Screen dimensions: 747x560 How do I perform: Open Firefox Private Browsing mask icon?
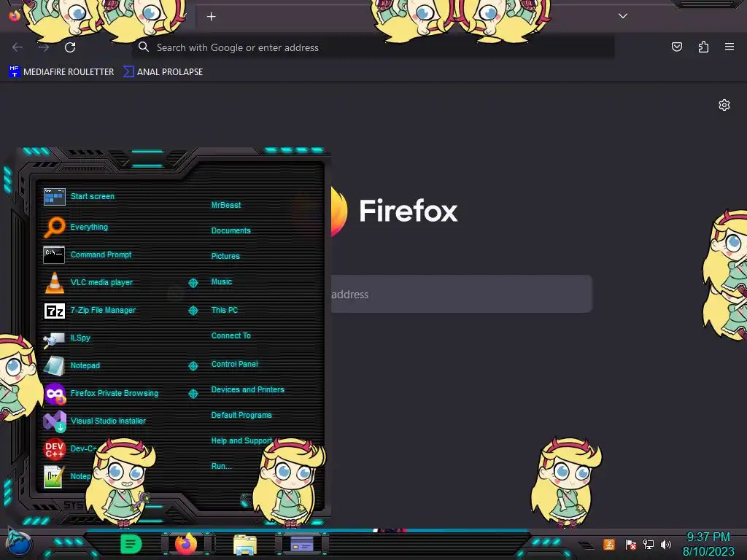pos(55,393)
